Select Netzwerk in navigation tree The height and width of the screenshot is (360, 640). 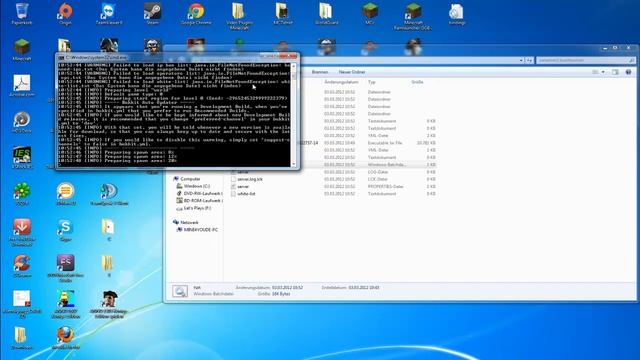189,222
